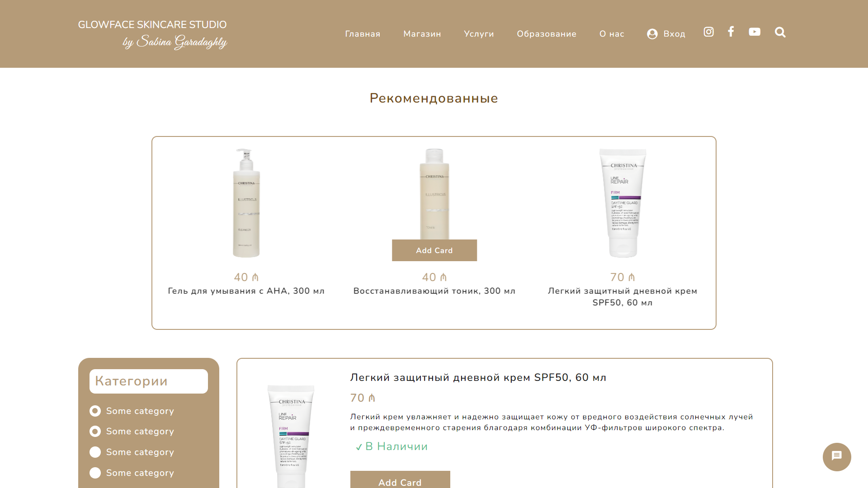Go to Главная menu item
868x488 pixels.
pos(363,34)
